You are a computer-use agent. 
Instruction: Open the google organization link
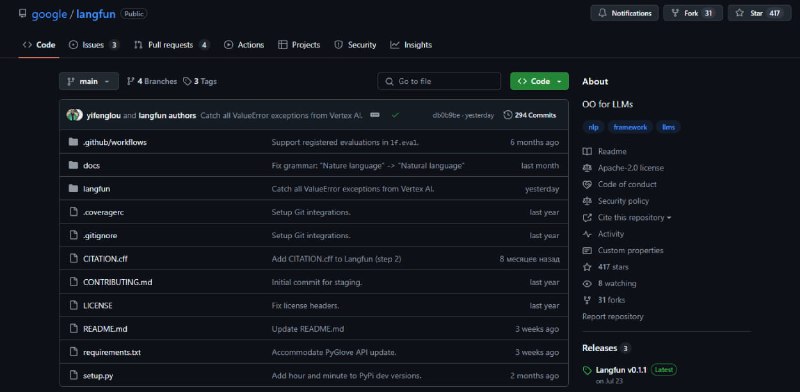pos(49,14)
